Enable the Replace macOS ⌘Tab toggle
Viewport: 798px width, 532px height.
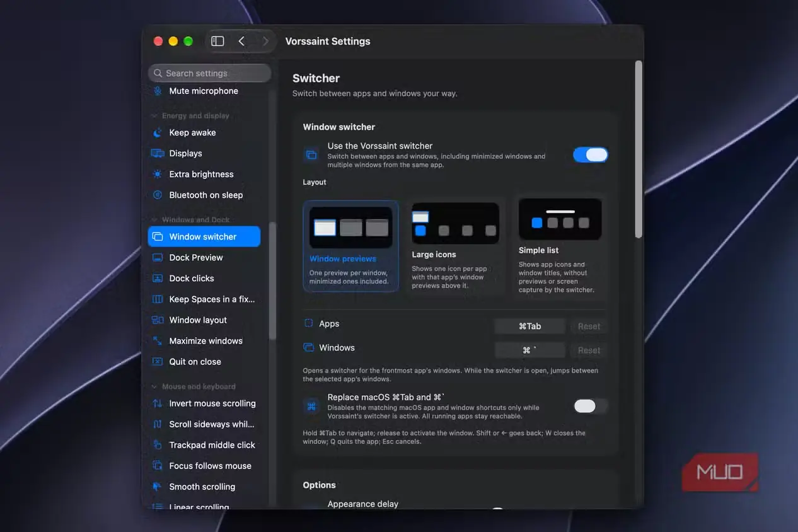click(591, 406)
